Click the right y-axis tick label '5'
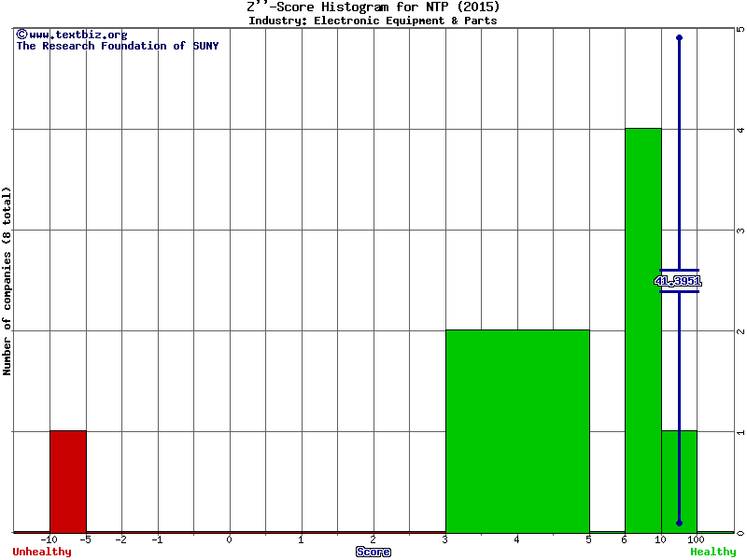Screen dimensions: 747x560 pyautogui.click(x=740, y=29)
